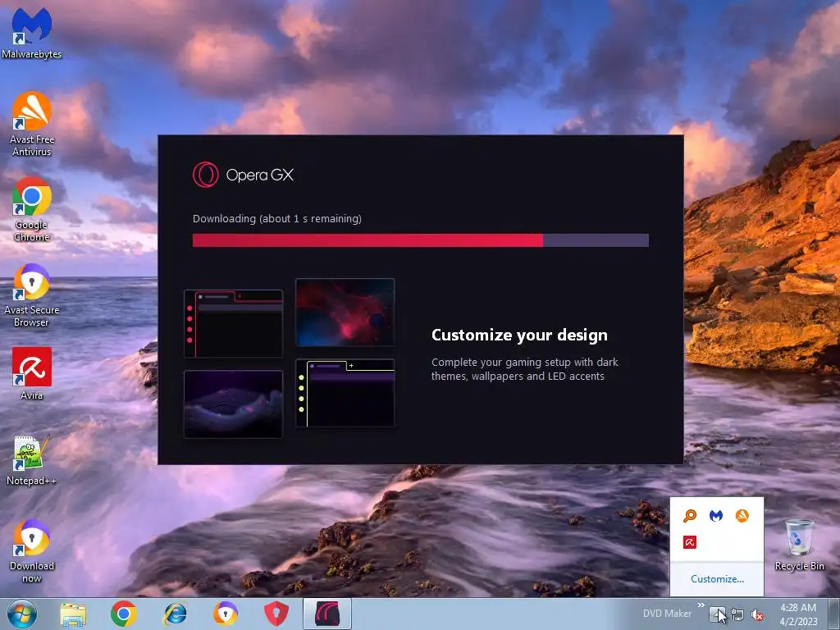The image size is (840, 630).
Task: Open the Windows Start menu orb
Action: pyautogui.click(x=22, y=614)
